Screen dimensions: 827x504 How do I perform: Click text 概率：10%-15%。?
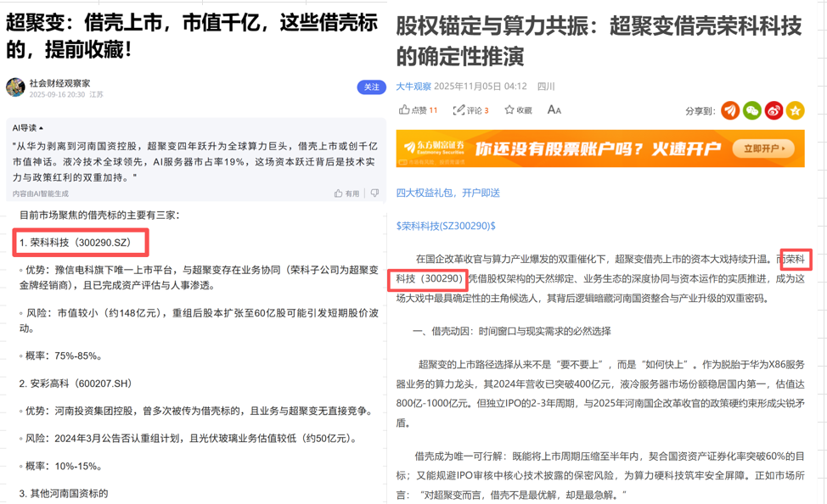pyautogui.click(x=60, y=466)
